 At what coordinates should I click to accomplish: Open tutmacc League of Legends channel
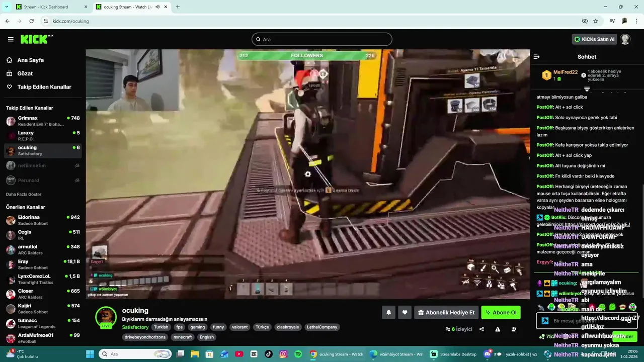[43, 323]
